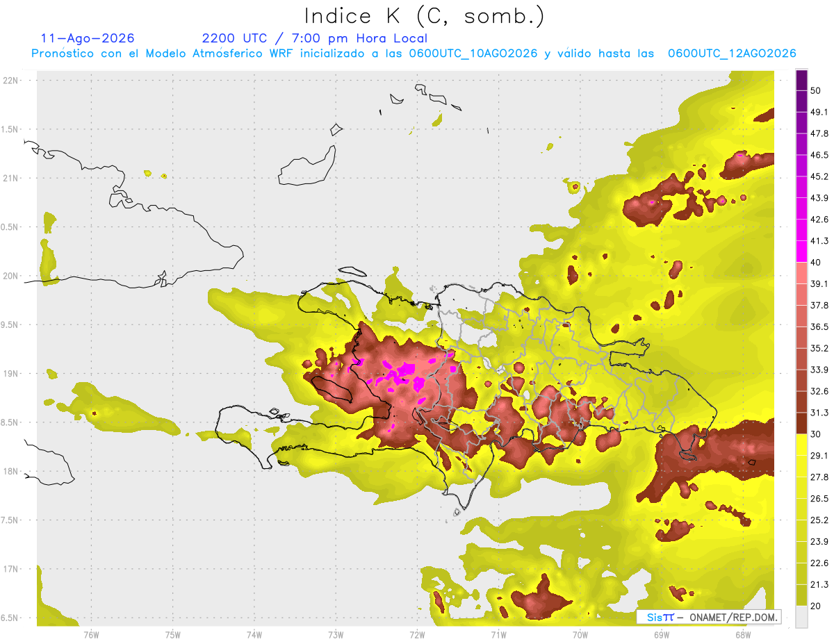This screenshot has width=834, height=644.
Task: Click the color bar value "41.3"
Action: coord(819,241)
